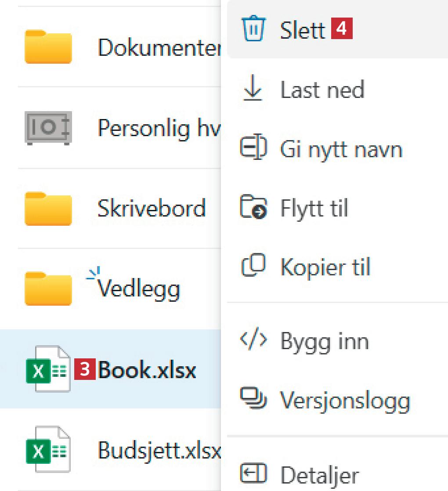Click the trash can icon beside Slett

coord(253,30)
